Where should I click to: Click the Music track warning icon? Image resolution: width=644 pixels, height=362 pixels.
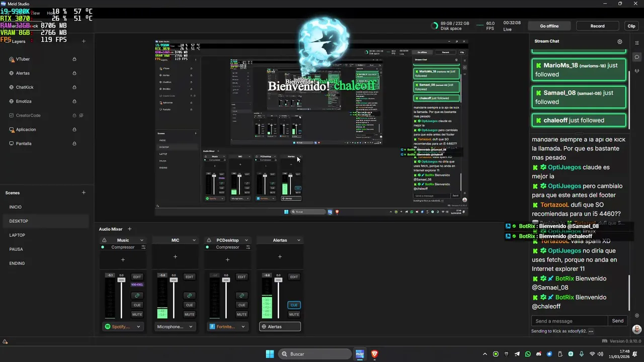coord(104,240)
